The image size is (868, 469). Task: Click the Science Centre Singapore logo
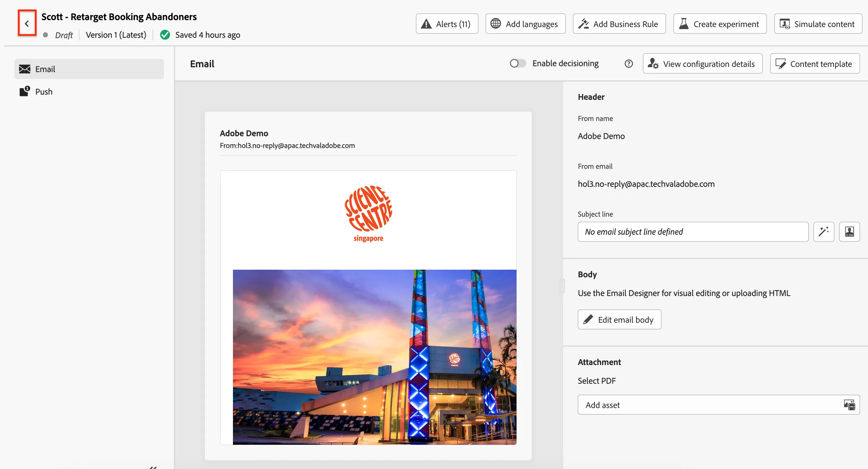368,214
